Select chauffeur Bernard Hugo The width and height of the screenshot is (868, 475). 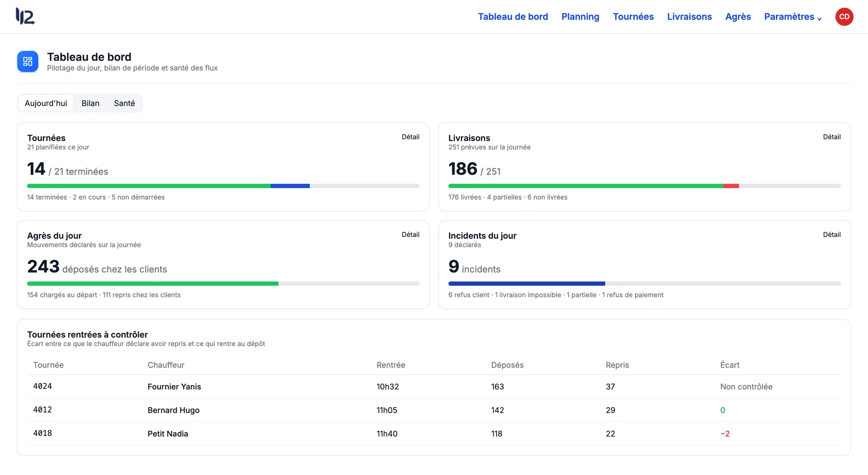(x=174, y=410)
